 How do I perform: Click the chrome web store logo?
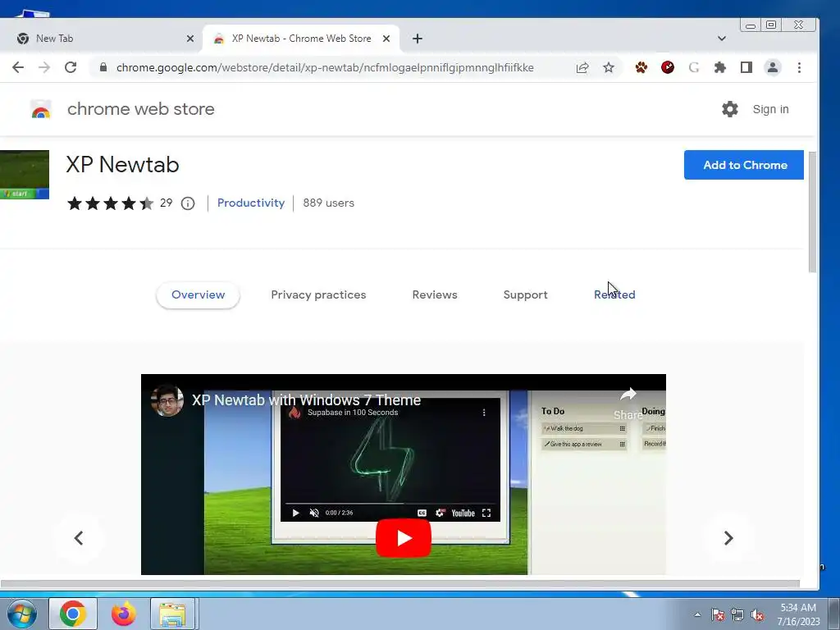41,109
